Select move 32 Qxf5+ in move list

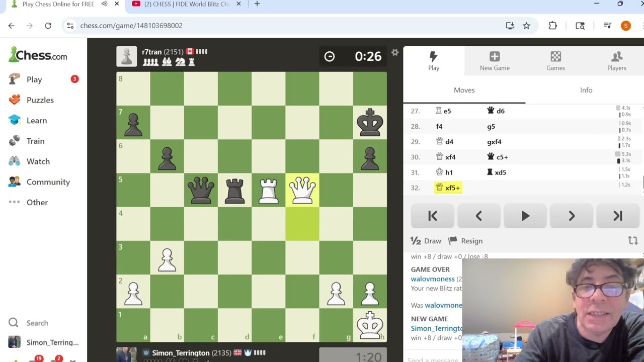coord(448,188)
